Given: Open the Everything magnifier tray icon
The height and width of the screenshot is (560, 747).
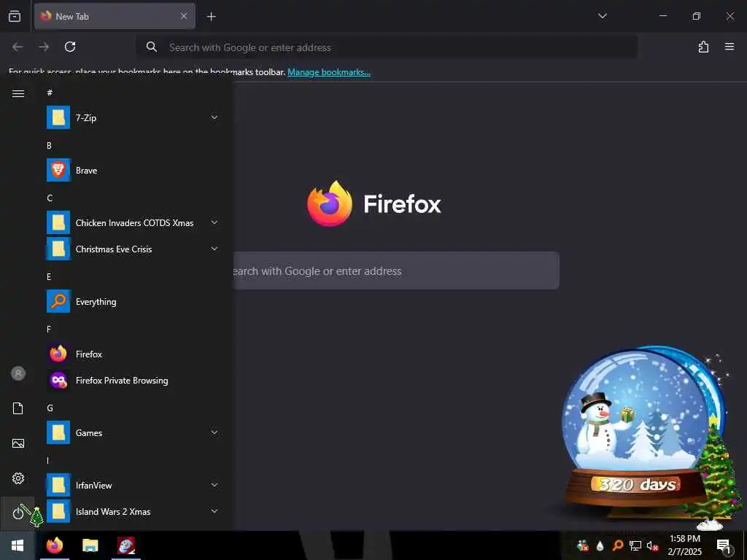Looking at the screenshot, I should [617, 545].
